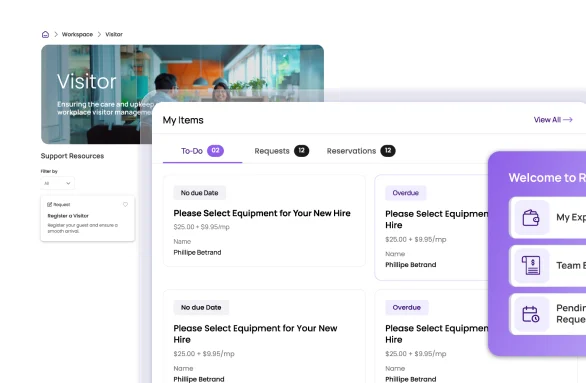Click the Request edit icon on card
Viewport: 586px width, 383px height.
[x=49, y=204]
